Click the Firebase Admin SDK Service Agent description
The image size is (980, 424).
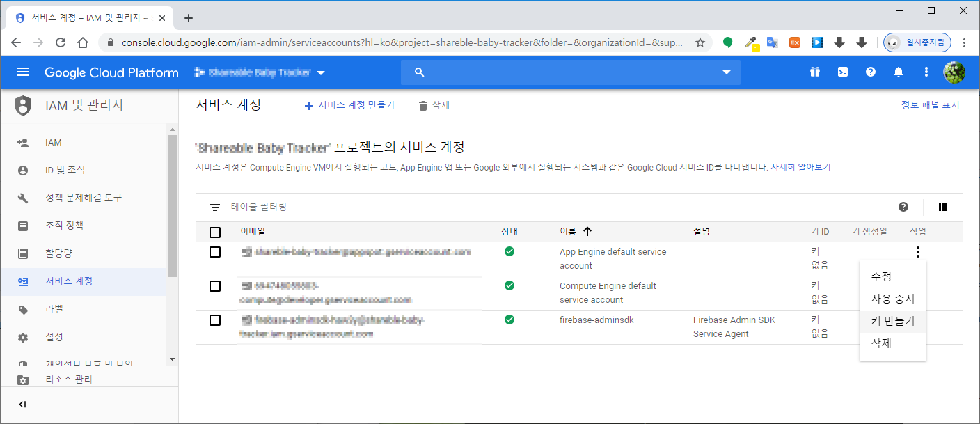tap(734, 327)
